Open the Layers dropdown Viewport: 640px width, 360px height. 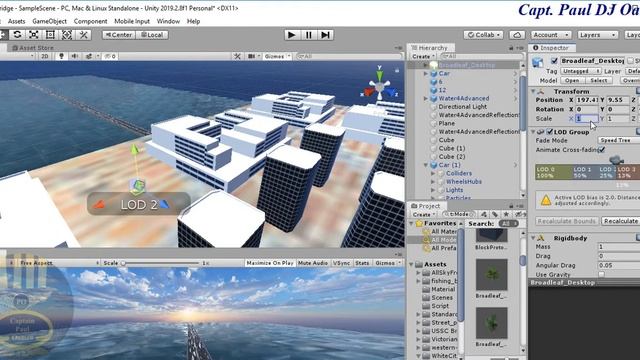pos(598,35)
